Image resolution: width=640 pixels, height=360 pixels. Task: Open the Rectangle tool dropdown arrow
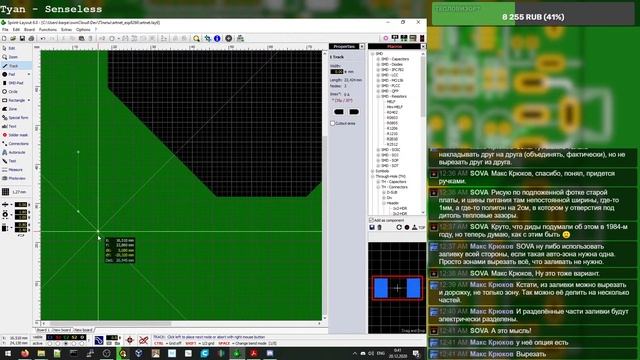click(29, 100)
